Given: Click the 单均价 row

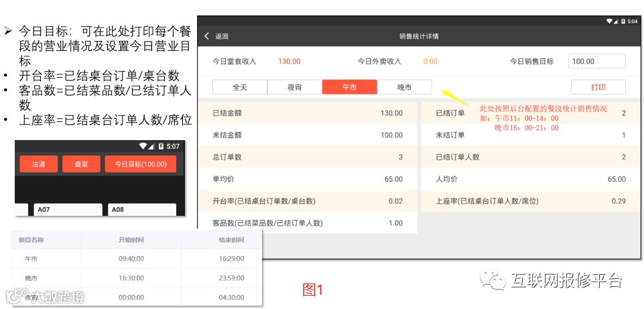Looking at the screenshot, I should tap(308, 179).
